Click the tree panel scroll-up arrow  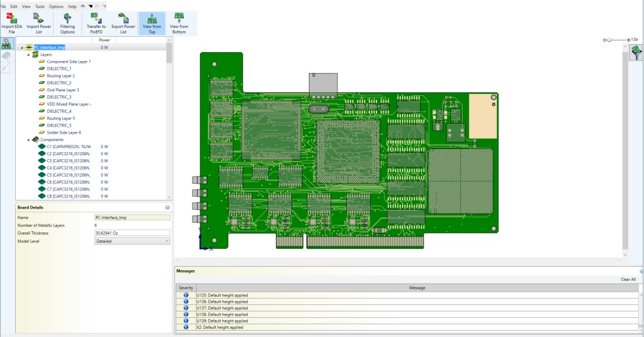tap(169, 40)
